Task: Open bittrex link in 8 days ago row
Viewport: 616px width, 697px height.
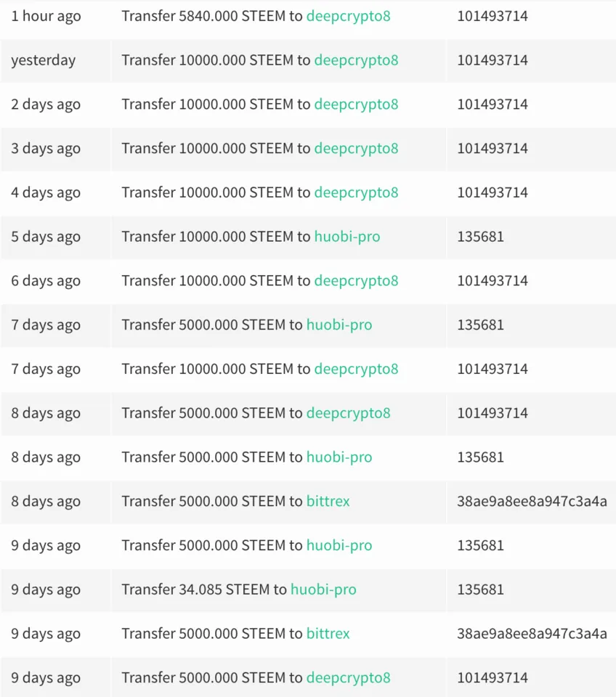Action: click(x=328, y=502)
